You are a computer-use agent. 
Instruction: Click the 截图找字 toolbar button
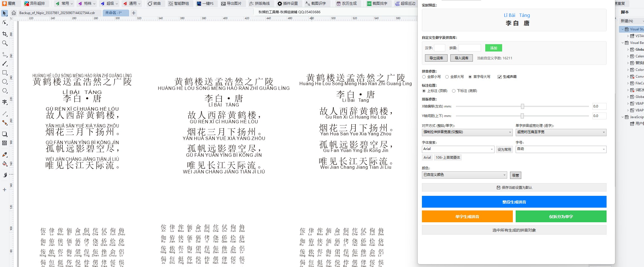[377, 3]
